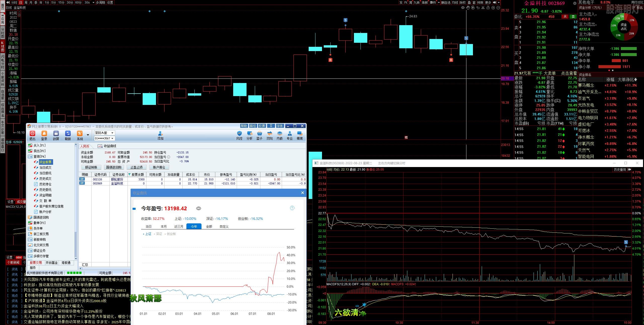The height and width of the screenshot is (325, 644).
Task: Toggle 均线 moving average display
Action: [x=455, y=3]
